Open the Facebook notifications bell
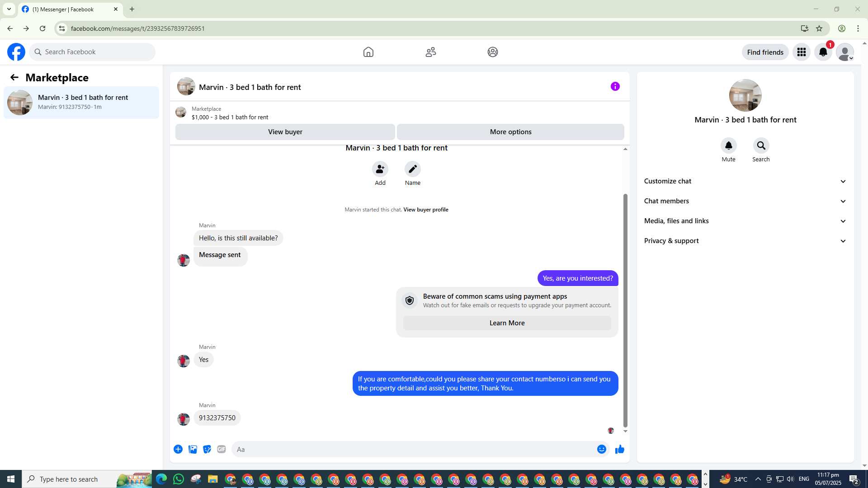The width and height of the screenshot is (868, 488). [x=823, y=52]
